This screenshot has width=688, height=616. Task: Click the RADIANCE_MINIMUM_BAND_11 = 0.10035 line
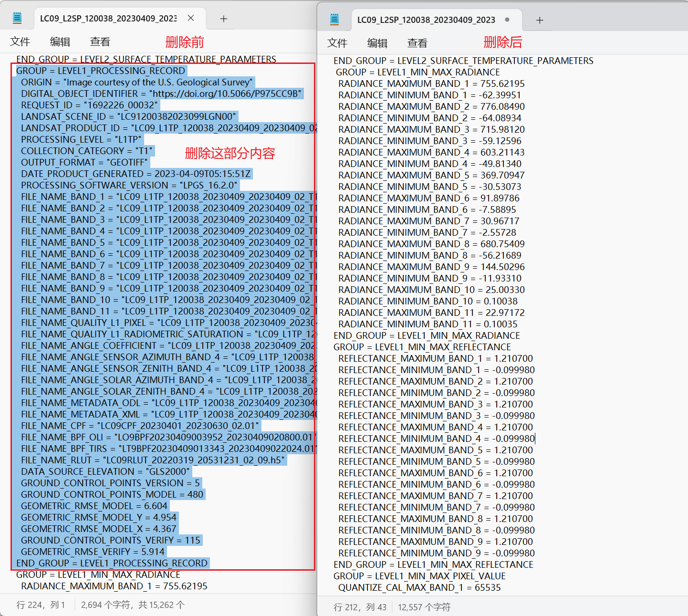point(428,324)
